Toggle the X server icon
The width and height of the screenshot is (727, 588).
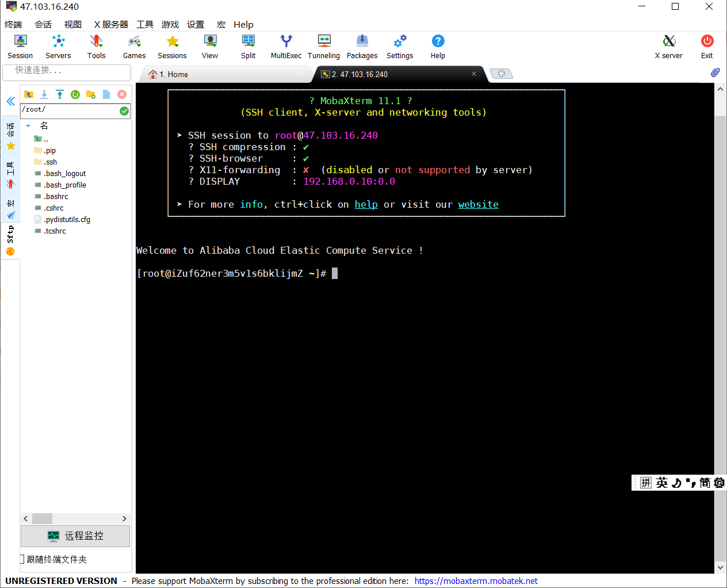669,47
